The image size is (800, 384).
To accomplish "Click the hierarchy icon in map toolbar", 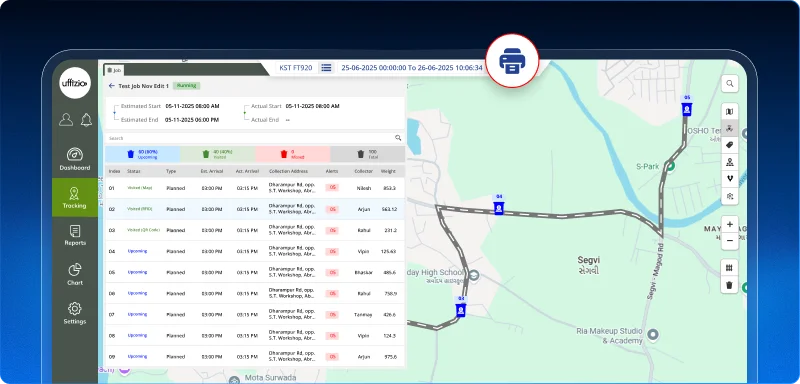I will click(x=730, y=162).
